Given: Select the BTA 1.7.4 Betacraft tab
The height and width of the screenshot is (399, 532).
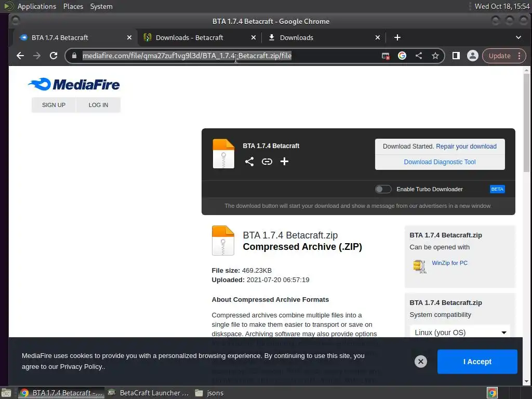Looking at the screenshot, I should (75, 37).
